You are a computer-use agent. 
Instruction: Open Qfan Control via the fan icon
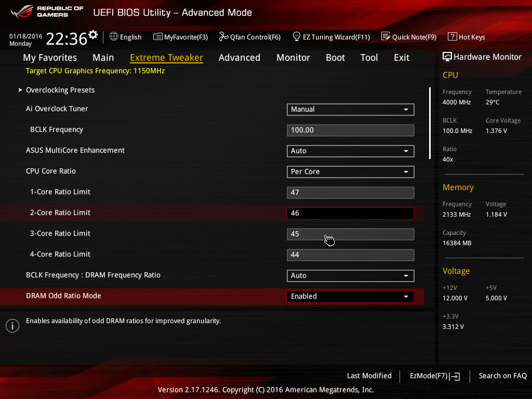coord(223,37)
